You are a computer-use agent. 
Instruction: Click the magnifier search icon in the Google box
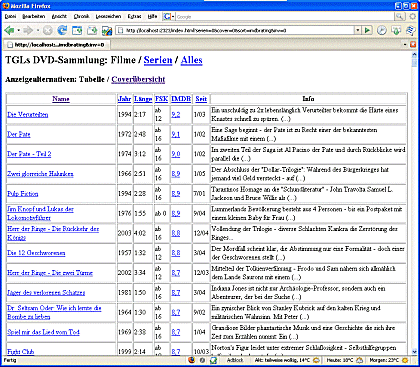(399, 16)
